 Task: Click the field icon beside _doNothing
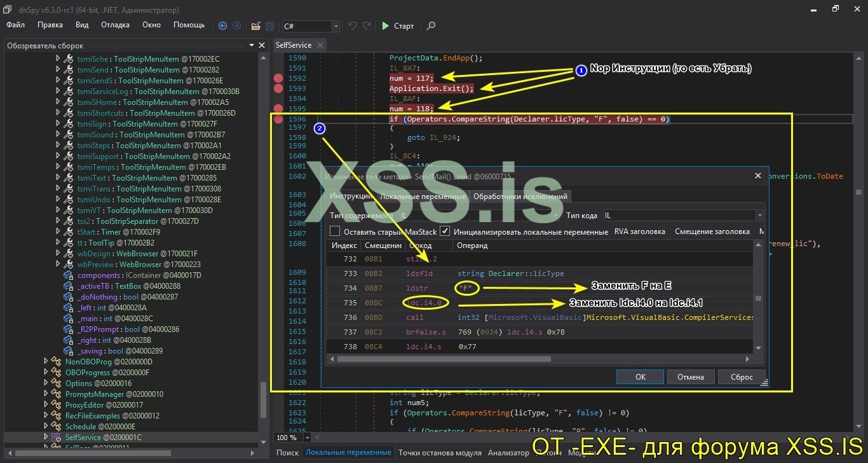click(69, 297)
